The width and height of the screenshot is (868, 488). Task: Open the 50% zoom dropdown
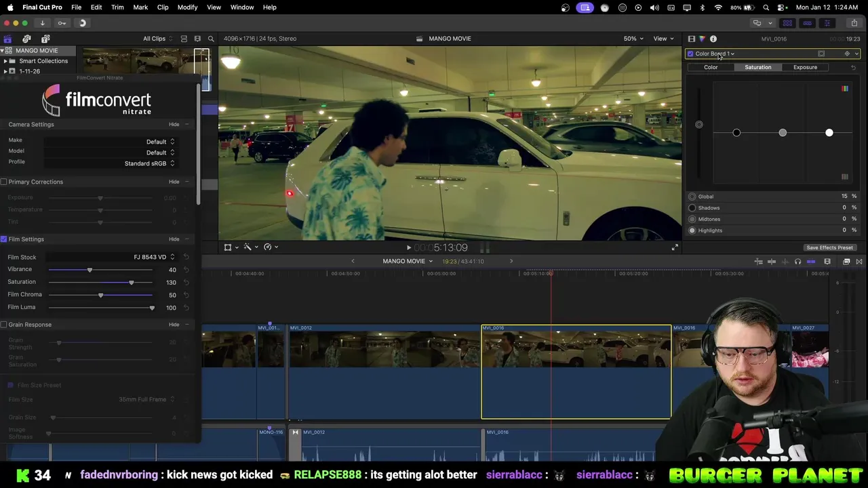tap(633, 39)
